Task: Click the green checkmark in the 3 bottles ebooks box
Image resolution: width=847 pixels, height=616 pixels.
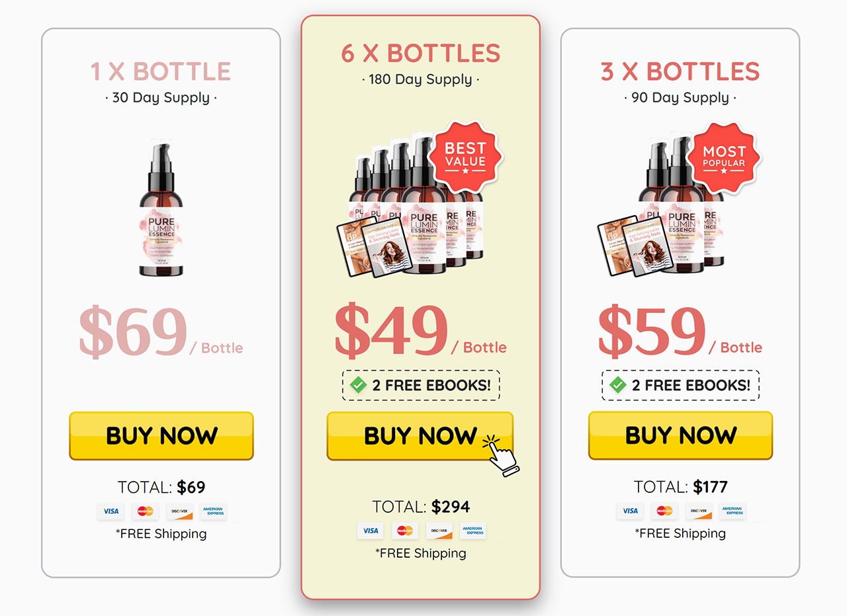Action: [x=618, y=385]
